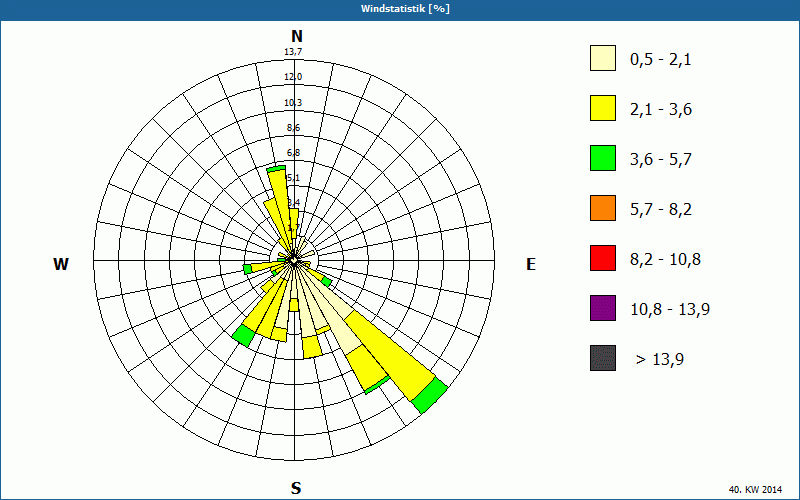Click the red 8,2 - 10,8 legend swatch
The width and height of the screenshot is (800, 500).
tap(603, 258)
